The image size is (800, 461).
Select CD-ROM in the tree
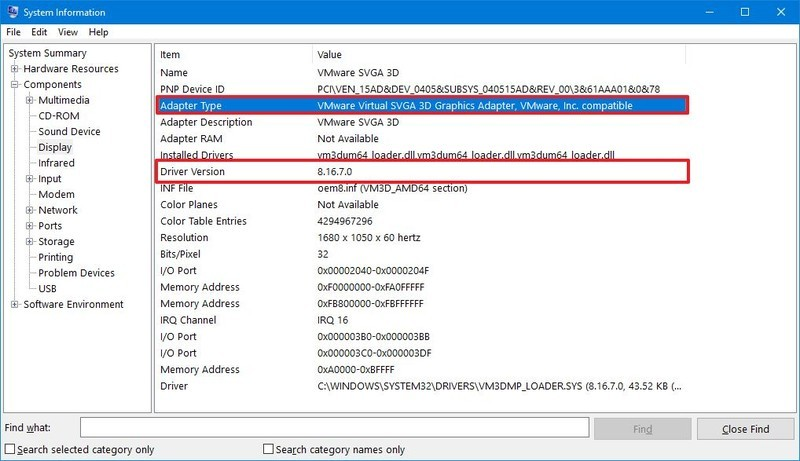59,116
